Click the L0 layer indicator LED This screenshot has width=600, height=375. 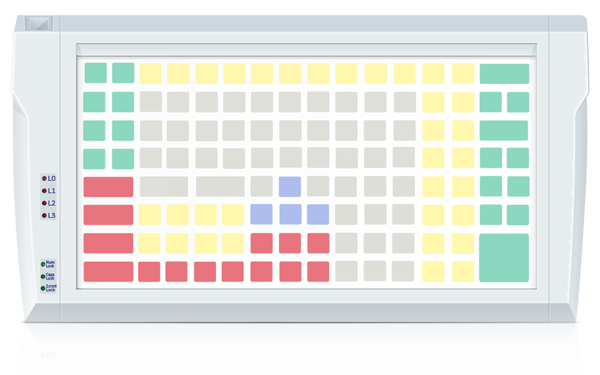point(44,178)
